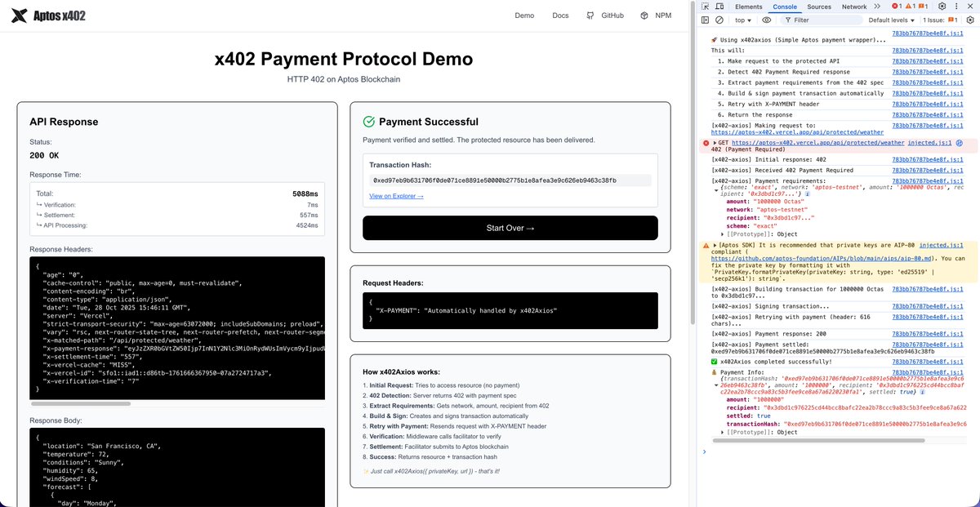
Task: Click the Settlement 557ms timing row
Action: 177,215
